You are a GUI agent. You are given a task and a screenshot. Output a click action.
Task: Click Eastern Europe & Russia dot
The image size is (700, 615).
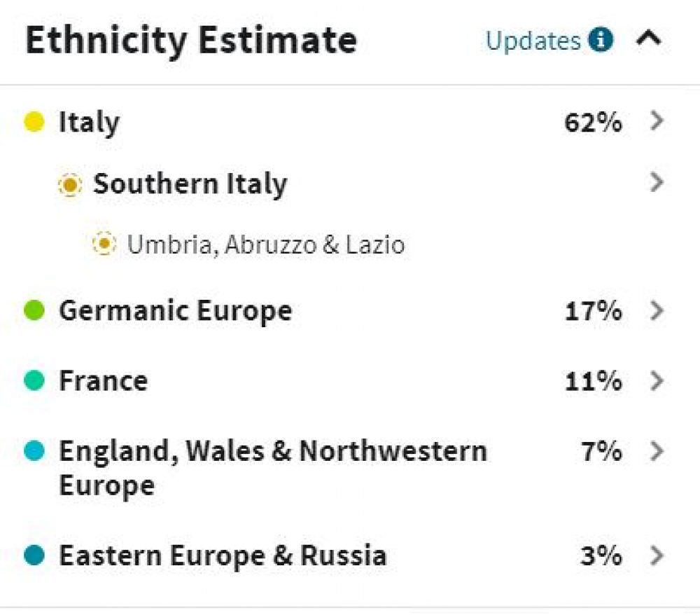click(34, 555)
